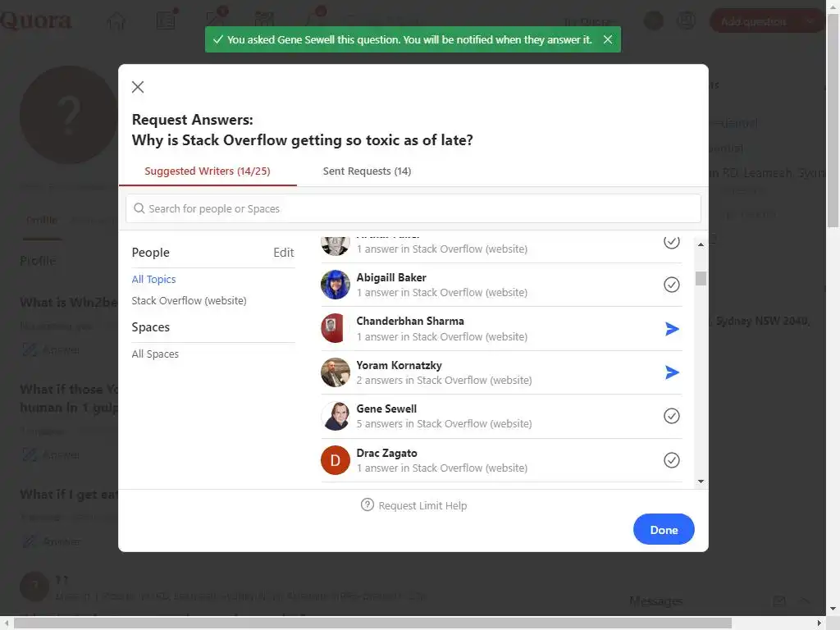Click the checkmark beside Drac Zagato

tap(672, 460)
